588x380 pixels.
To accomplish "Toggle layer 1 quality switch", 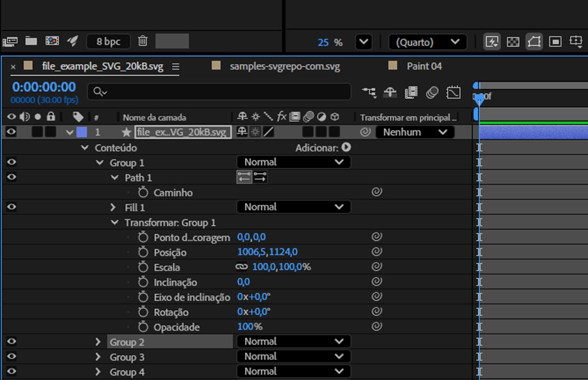I will pos(268,132).
